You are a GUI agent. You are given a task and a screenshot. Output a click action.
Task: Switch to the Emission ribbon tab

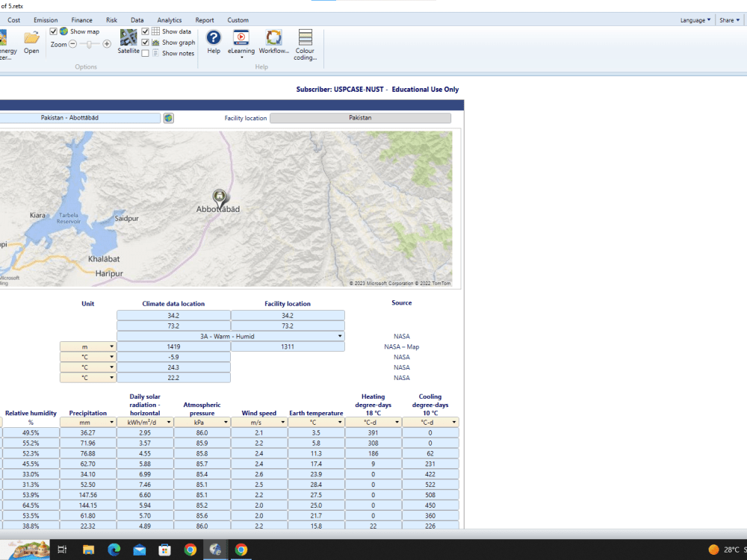tap(46, 20)
